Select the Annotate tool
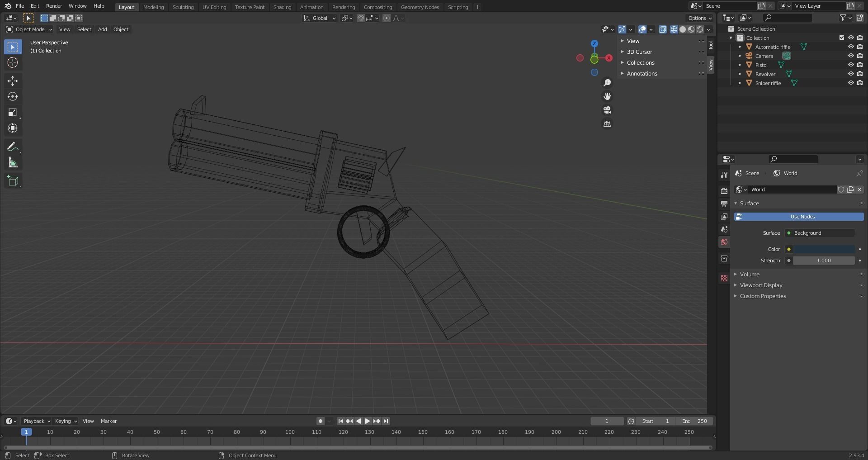The height and width of the screenshot is (460, 868). pos(13,147)
